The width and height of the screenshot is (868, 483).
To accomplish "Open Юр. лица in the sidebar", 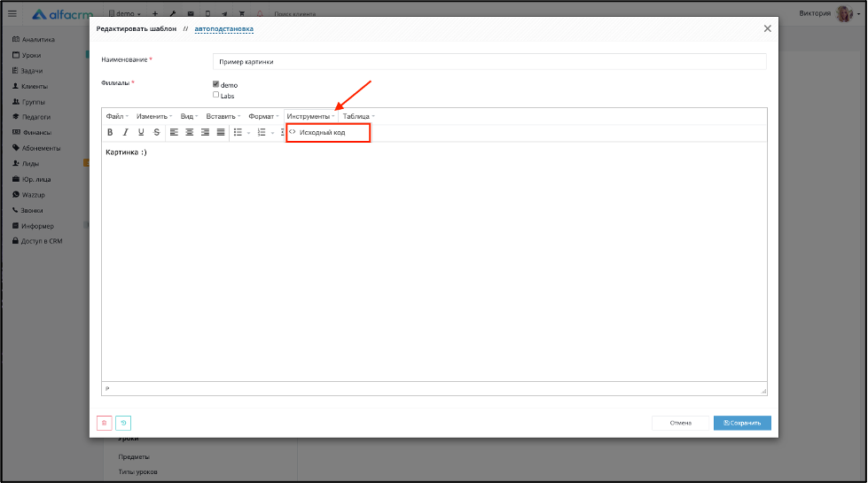I will click(x=32, y=179).
